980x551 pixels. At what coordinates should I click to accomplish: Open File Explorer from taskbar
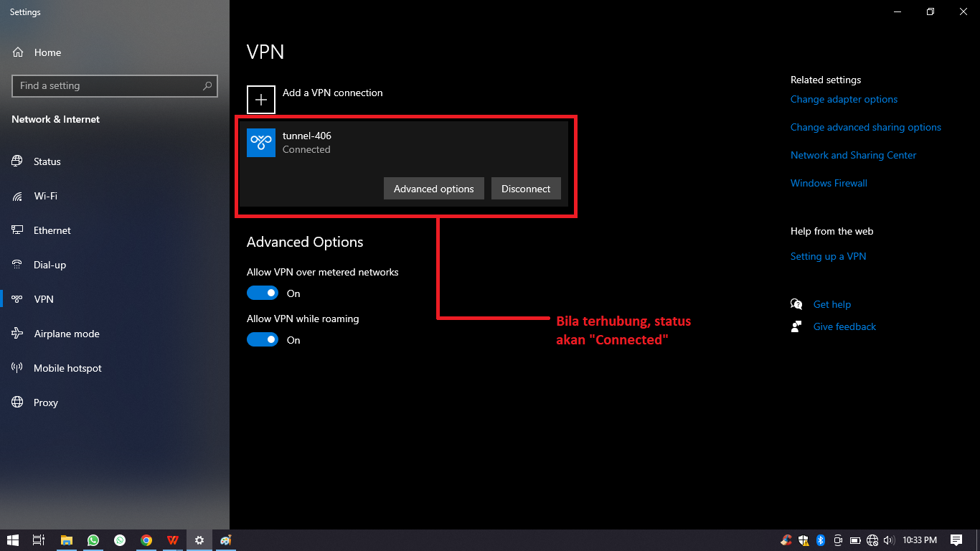(x=67, y=540)
